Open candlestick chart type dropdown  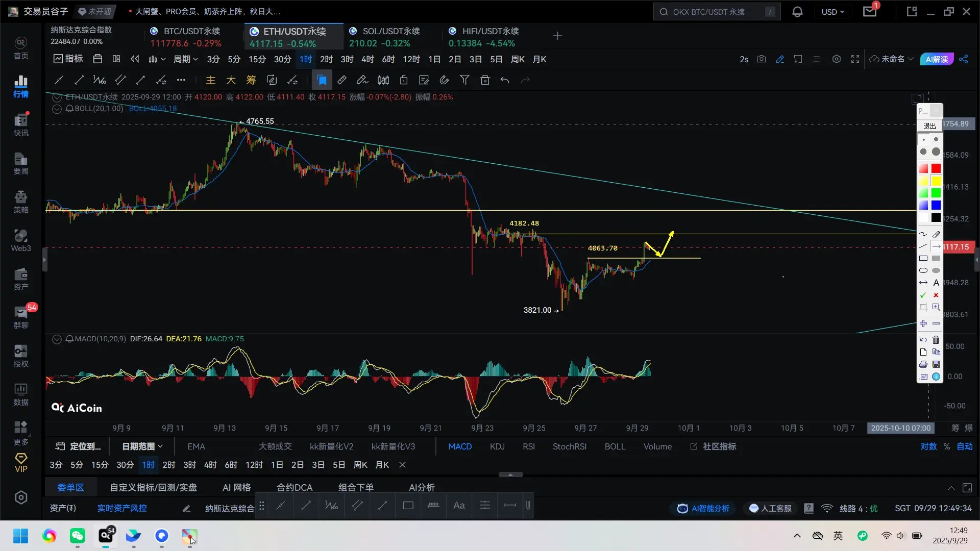(157, 59)
